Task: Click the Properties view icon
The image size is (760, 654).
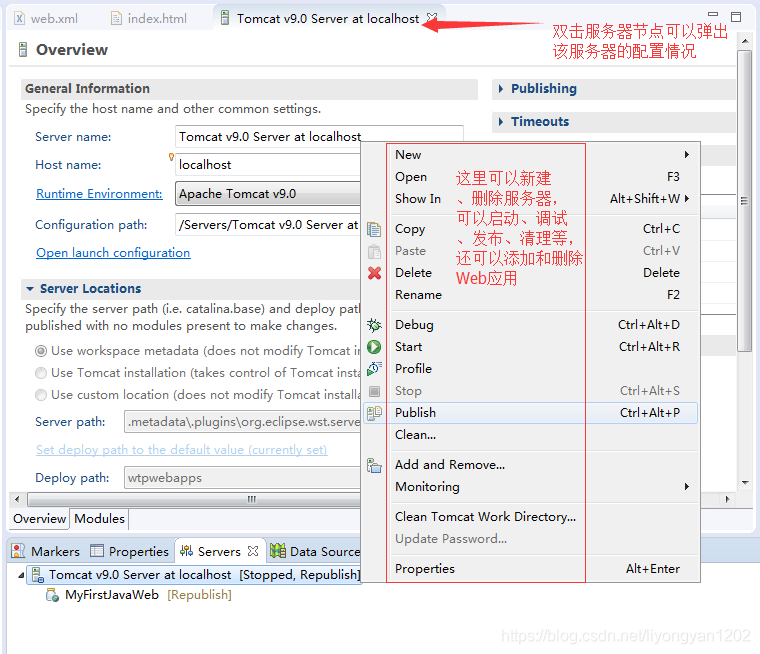Action: pyautogui.click(x=97, y=551)
